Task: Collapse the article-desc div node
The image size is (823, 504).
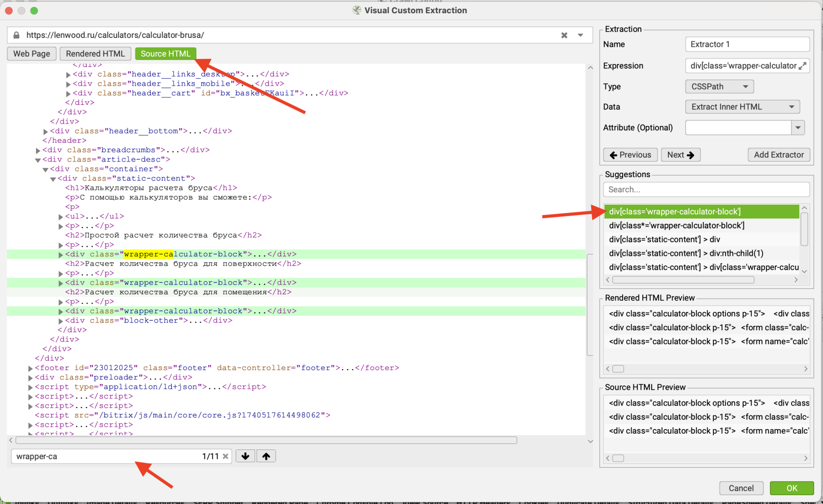Action: pos(38,160)
